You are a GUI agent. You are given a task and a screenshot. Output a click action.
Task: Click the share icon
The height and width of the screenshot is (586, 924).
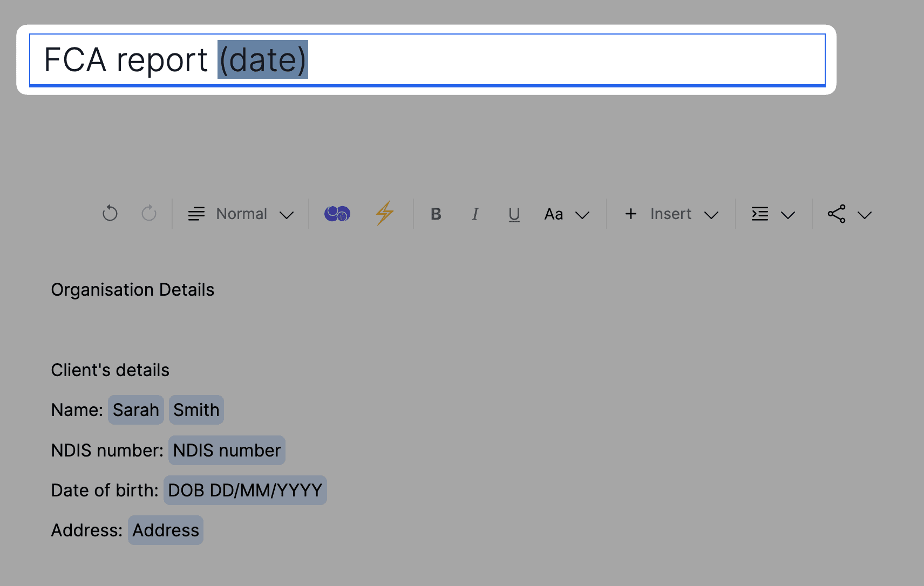point(837,214)
